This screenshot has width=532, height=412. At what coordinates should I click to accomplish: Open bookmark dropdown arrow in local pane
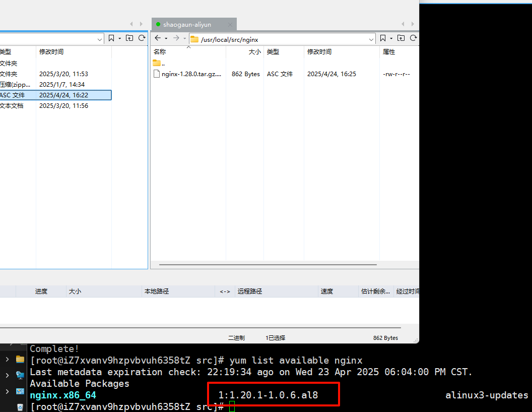click(119, 39)
